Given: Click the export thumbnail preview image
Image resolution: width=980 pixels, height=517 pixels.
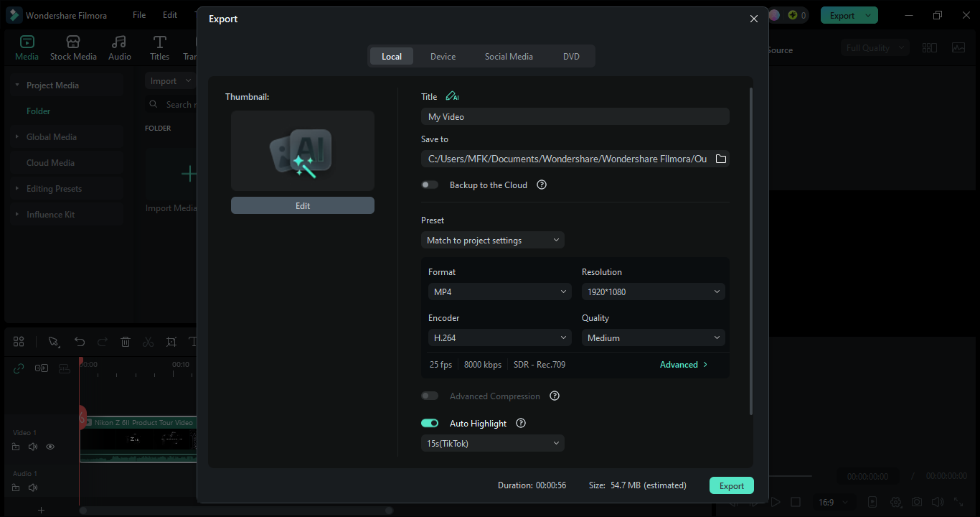Looking at the screenshot, I should pyautogui.click(x=303, y=151).
